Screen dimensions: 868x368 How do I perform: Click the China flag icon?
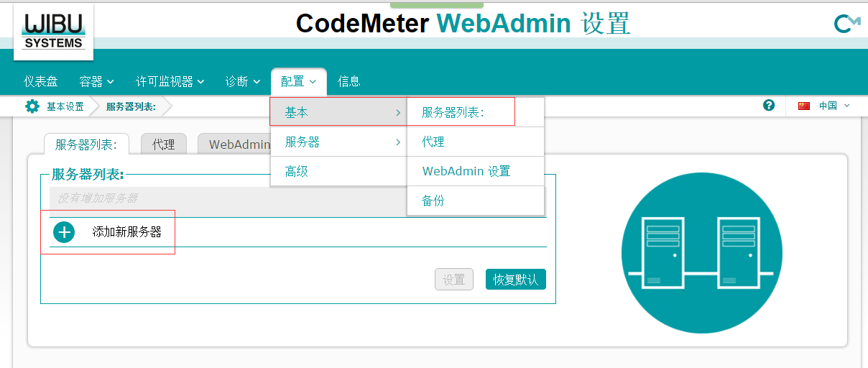[x=804, y=106]
